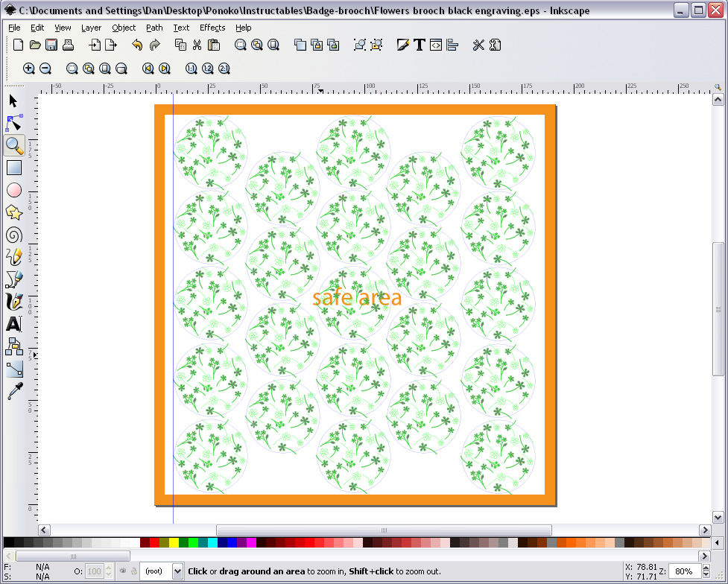
Task: Click vertical canvas scrollbar down arrow
Action: [x=718, y=517]
